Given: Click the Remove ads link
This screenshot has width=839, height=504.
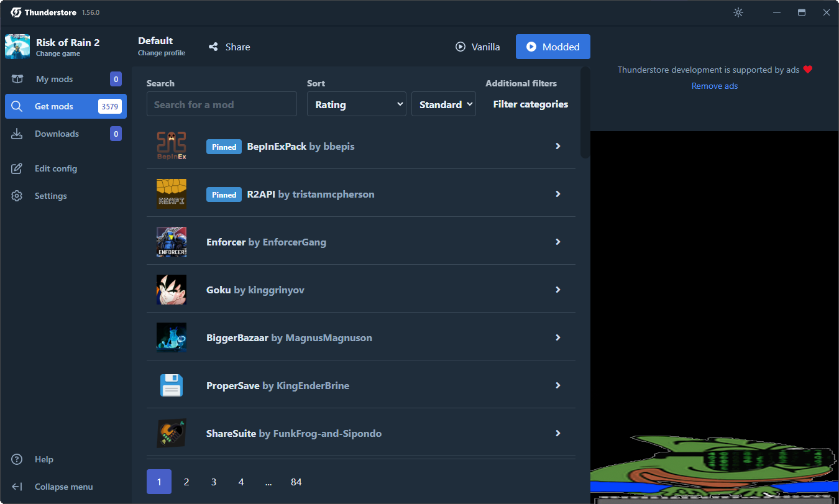Looking at the screenshot, I should click(x=715, y=86).
